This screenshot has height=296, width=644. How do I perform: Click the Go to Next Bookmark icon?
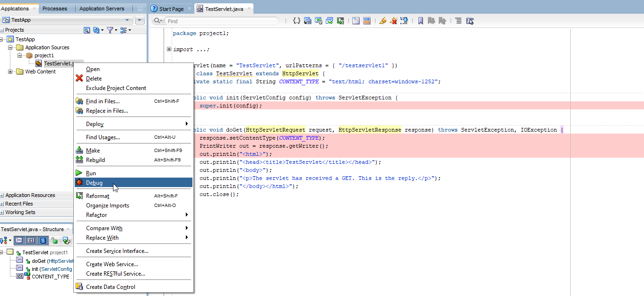pyautogui.click(x=432, y=20)
